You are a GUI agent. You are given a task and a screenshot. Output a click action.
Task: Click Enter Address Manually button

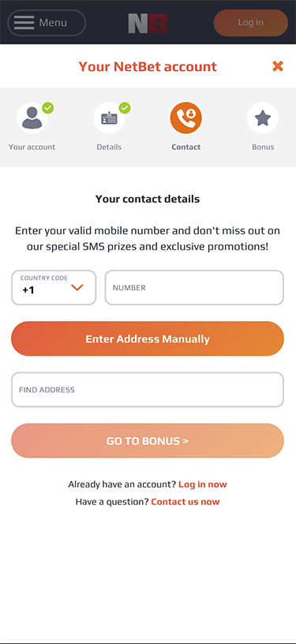tap(148, 339)
